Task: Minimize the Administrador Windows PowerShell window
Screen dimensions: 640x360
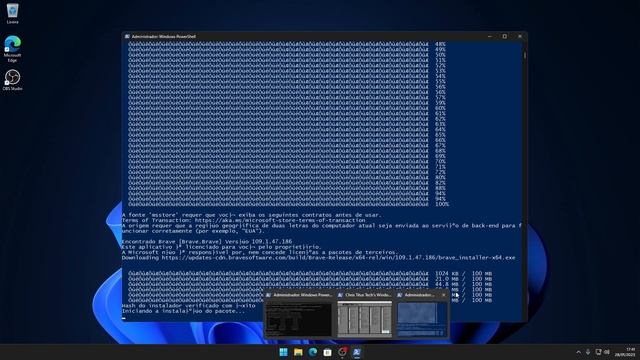Action: click(490, 36)
